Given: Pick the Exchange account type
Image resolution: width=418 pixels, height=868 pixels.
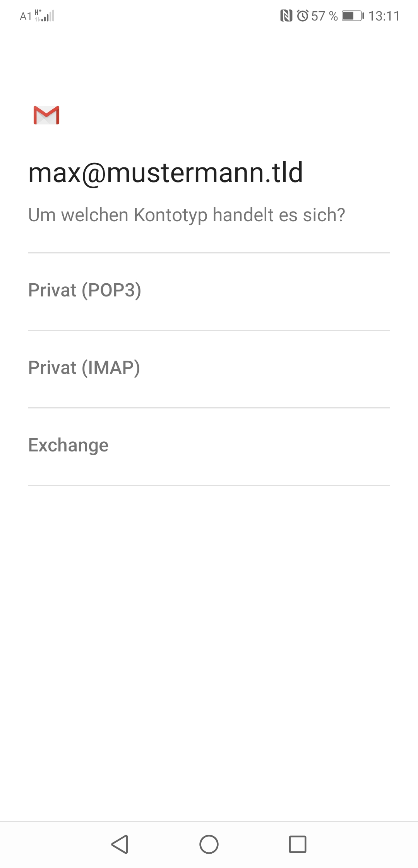Looking at the screenshot, I should [x=209, y=446].
